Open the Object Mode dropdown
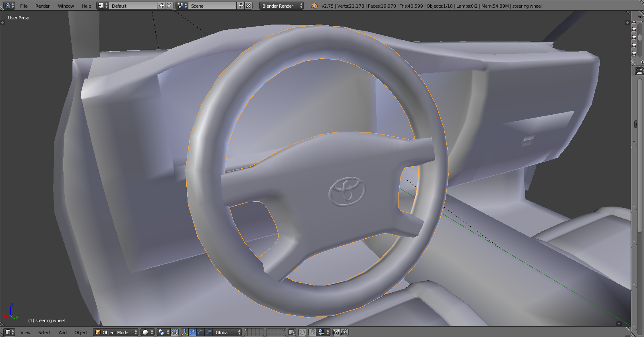 [116, 332]
